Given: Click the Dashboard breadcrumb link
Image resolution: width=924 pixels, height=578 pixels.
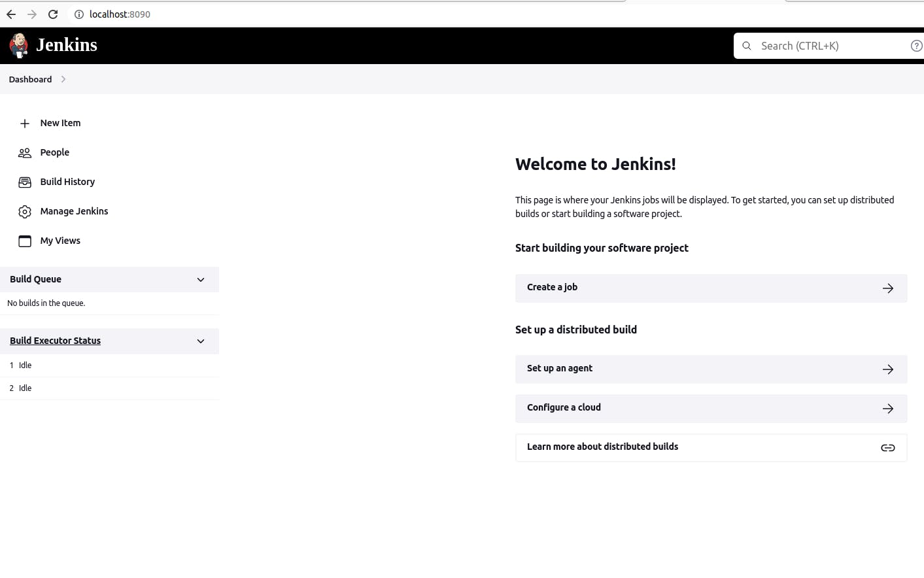Looking at the screenshot, I should coord(30,79).
